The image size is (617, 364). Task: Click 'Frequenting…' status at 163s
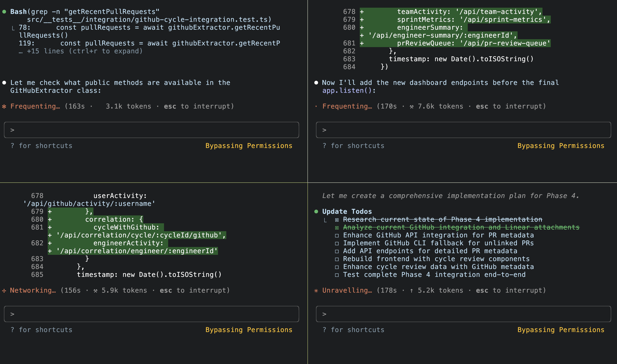pyautogui.click(x=35, y=106)
